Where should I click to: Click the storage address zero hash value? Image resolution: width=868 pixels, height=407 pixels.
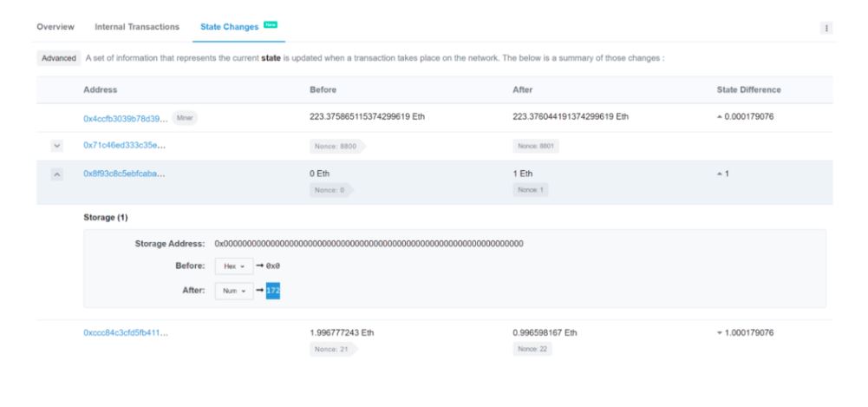point(369,244)
